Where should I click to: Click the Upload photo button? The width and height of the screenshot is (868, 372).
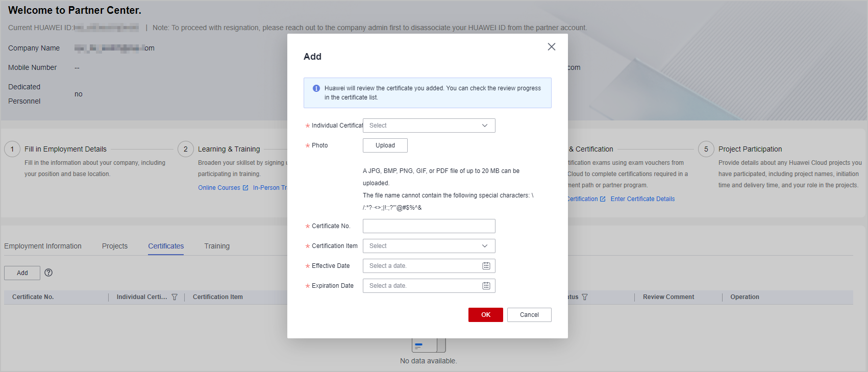click(x=385, y=145)
